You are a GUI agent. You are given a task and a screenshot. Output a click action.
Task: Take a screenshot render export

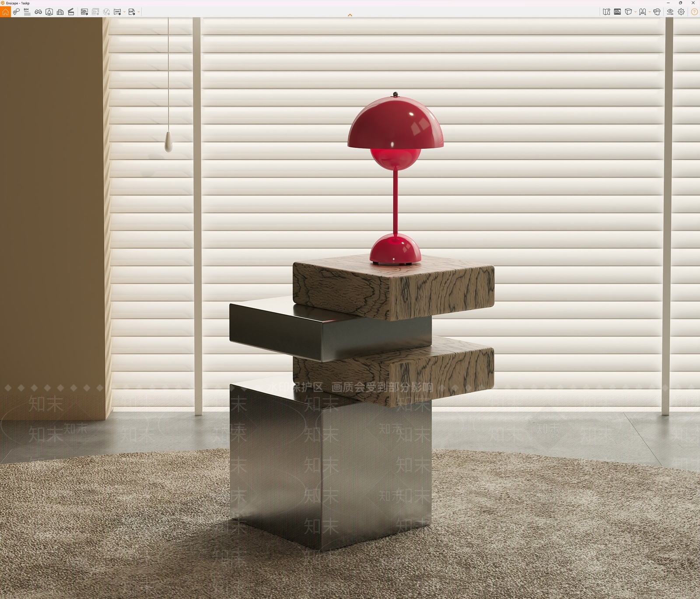coord(84,12)
